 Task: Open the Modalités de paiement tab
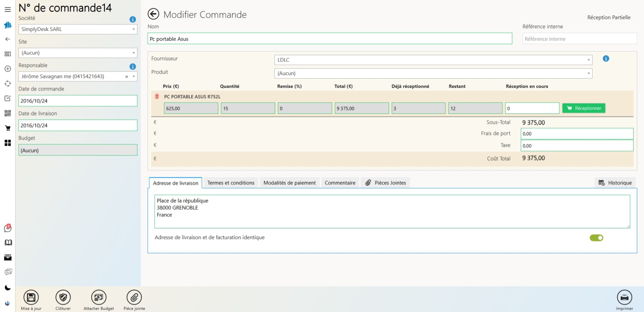click(x=289, y=183)
